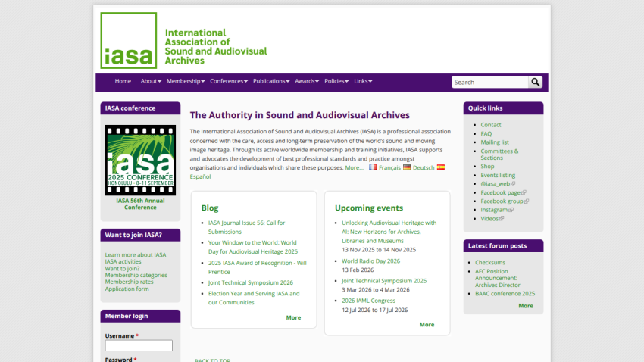The width and height of the screenshot is (644, 362).
Task: Switch to Español version
Action: (x=200, y=176)
